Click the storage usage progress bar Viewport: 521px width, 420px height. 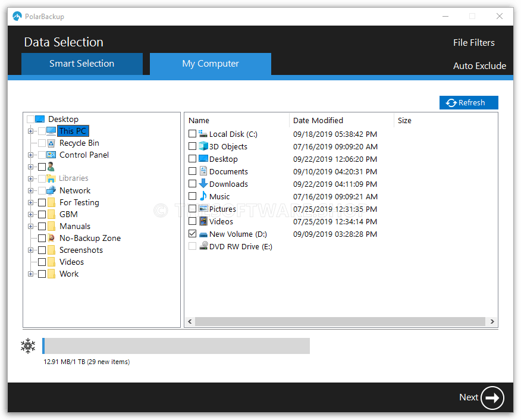click(176, 346)
